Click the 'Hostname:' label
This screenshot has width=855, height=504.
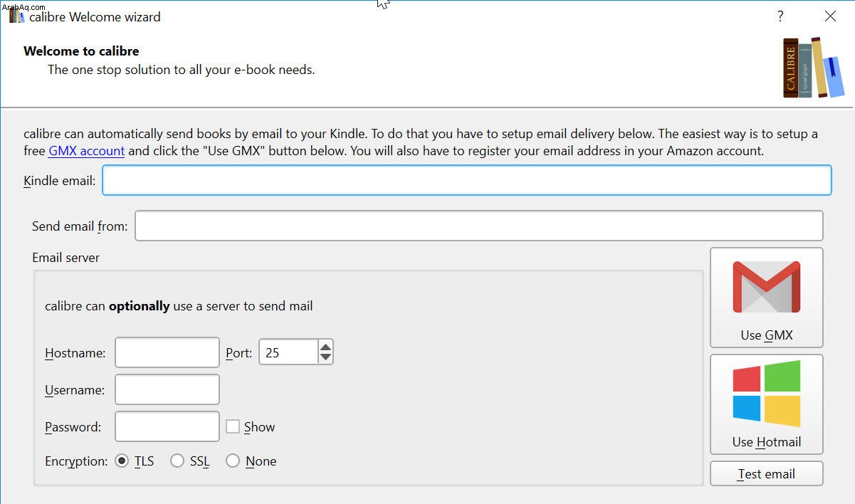pos(75,353)
